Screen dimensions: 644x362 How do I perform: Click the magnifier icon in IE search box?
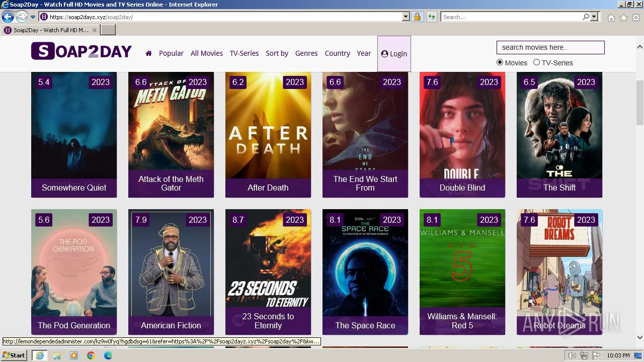pyautogui.click(x=586, y=17)
